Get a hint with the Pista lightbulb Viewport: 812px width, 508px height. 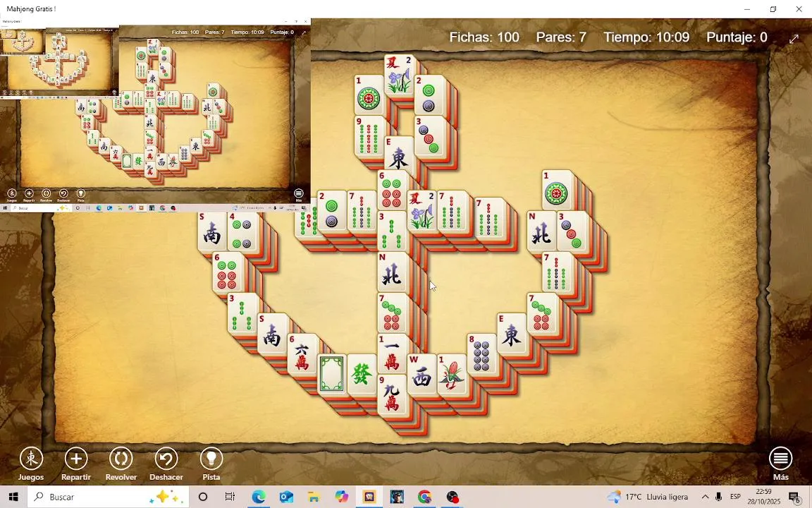(211, 459)
